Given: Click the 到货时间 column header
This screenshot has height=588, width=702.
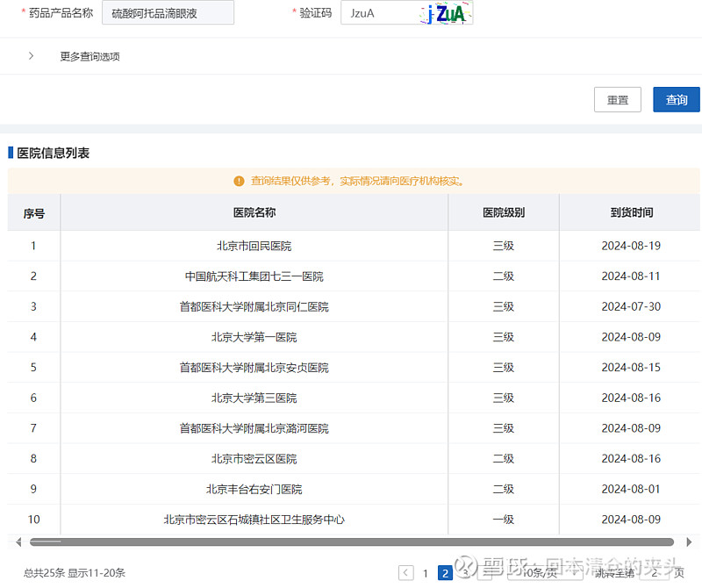Looking at the screenshot, I should pos(631,212).
